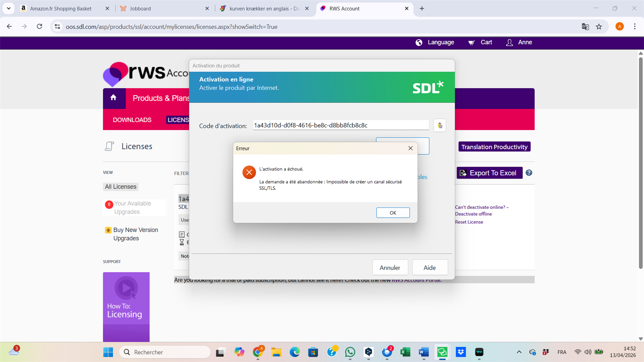Reload the current page
644x362 pixels.
coord(39,26)
